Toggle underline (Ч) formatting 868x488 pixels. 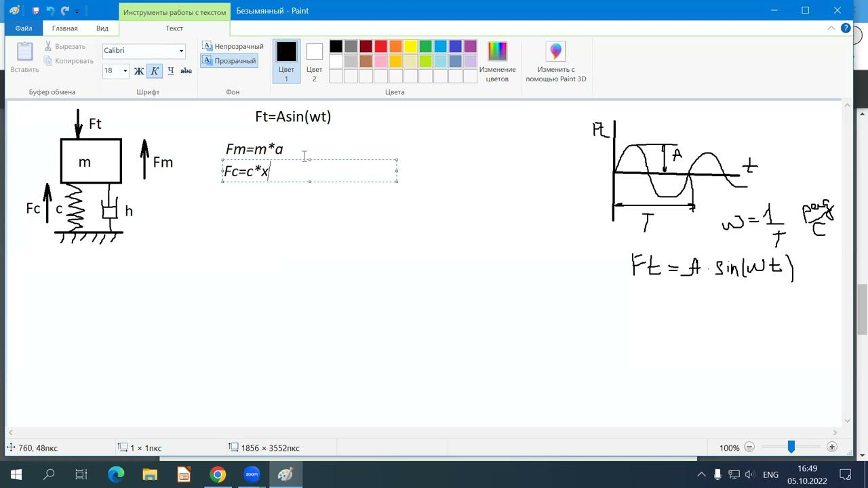click(x=170, y=70)
